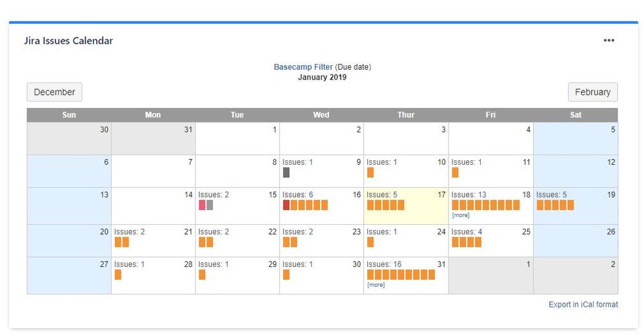
Task: Open the issue count 2 on the 22nd
Action: [226, 231]
